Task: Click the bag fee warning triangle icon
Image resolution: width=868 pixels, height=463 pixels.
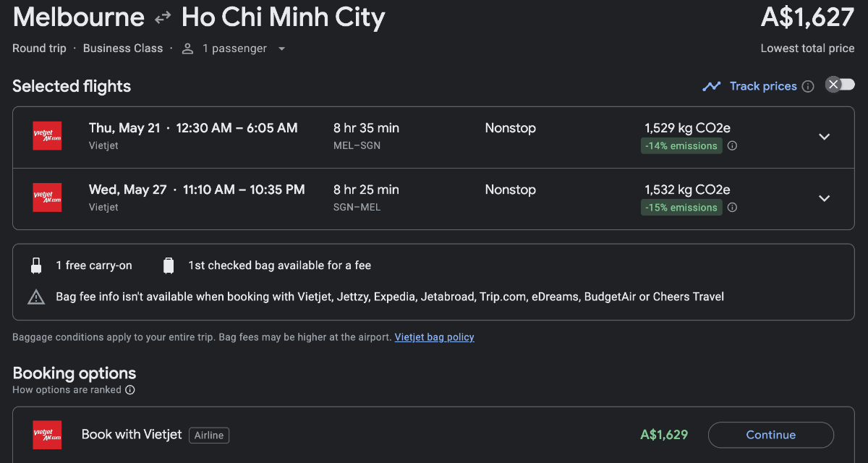Action: point(35,297)
